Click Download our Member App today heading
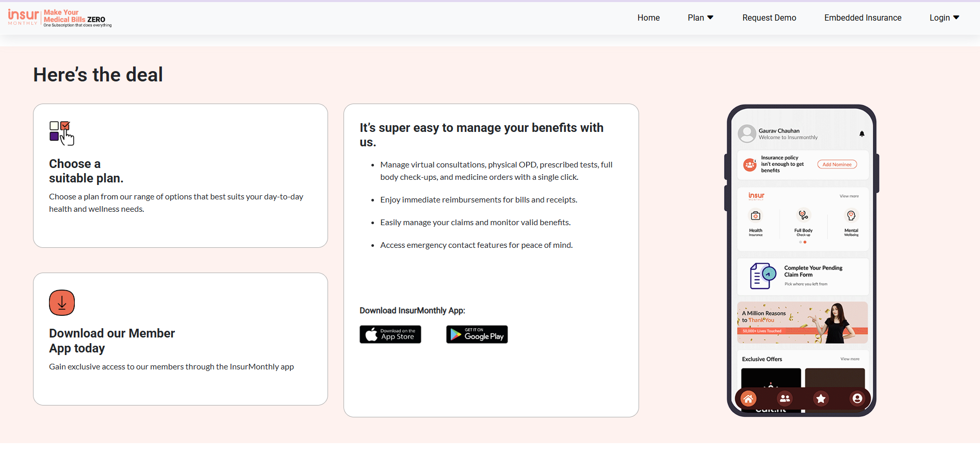Viewport: 980px width, 456px height. coord(112,341)
